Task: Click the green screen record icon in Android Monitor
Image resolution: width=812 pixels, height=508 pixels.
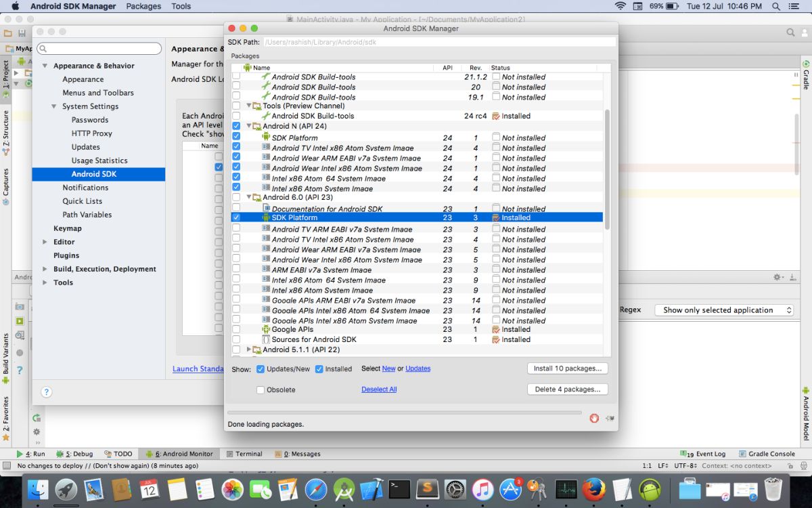Action: (20, 321)
